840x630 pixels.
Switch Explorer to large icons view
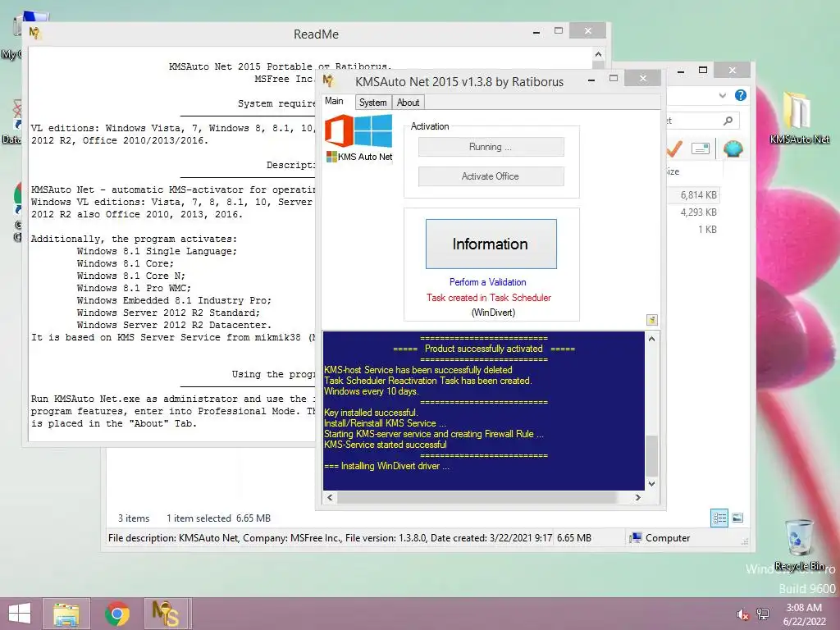tap(737, 518)
